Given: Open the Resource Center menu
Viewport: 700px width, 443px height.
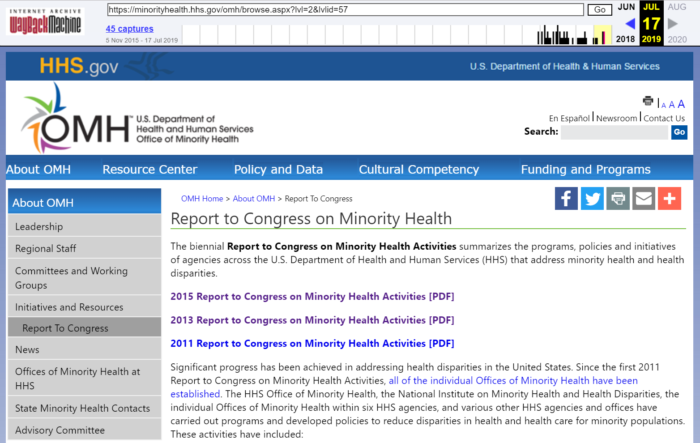Looking at the screenshot, I should pyautogui.click(x=149, y=169).
